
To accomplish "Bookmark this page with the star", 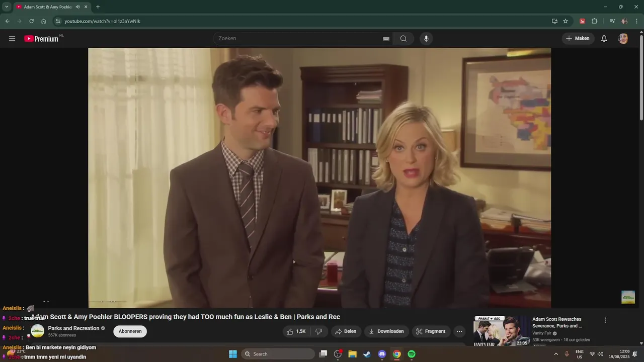I will (566, 21).
